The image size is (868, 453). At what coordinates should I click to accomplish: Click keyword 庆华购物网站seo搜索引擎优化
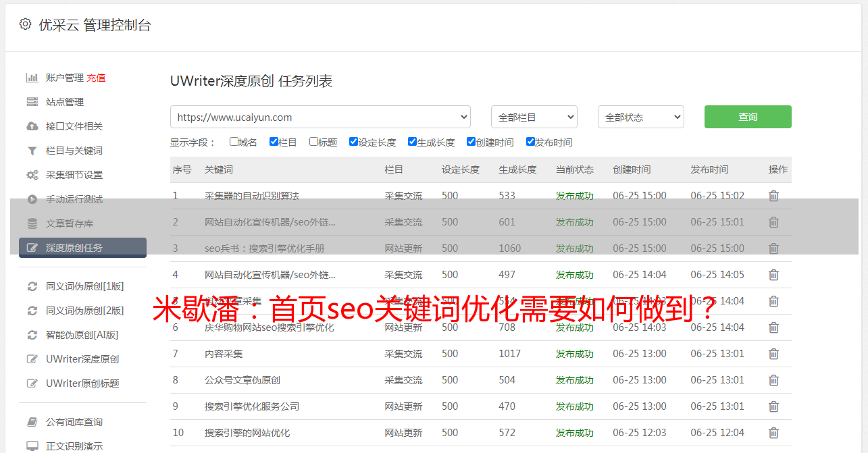click(270, 327)
